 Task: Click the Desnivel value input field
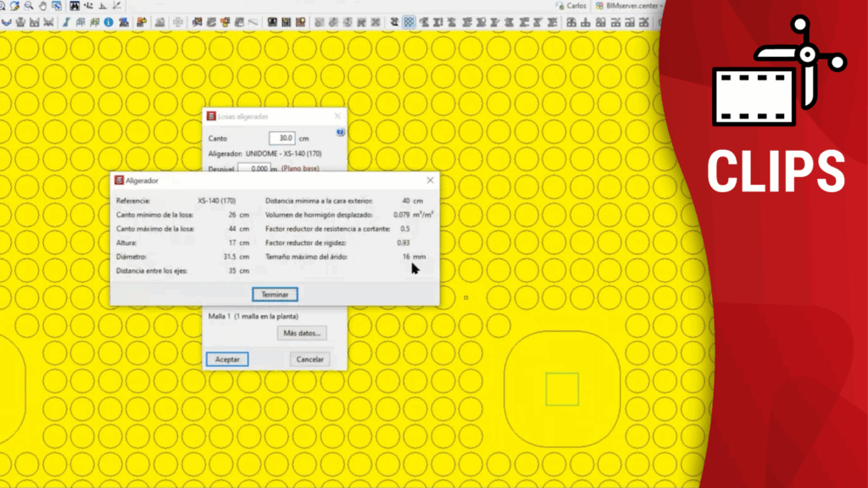pos(253,169)
